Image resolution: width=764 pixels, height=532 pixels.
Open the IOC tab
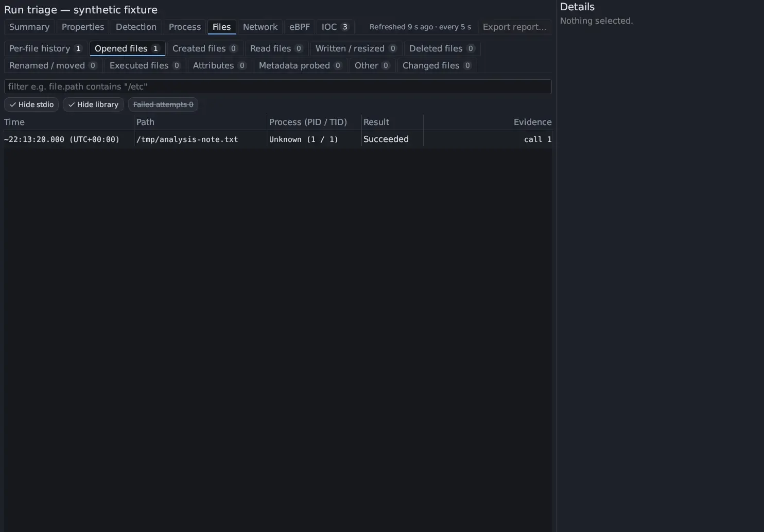point(335,27)
